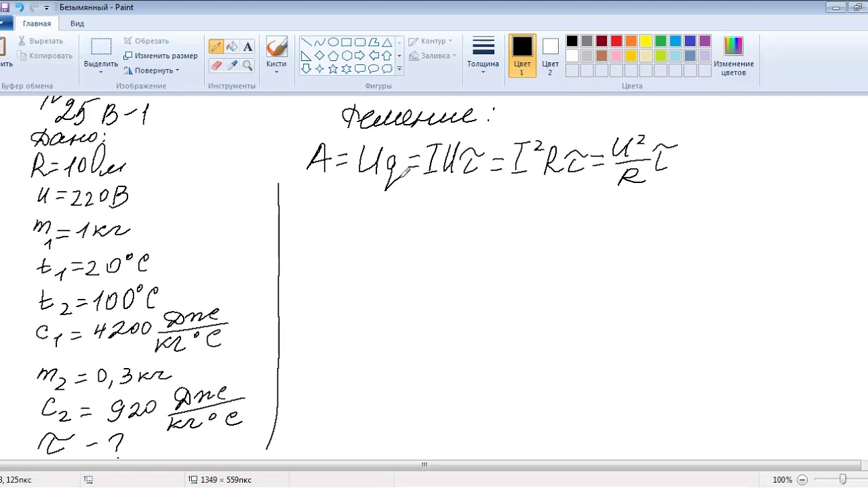The width and height of the screenshot is (868, 488).
Task: Pick the purple color swatch
Action: (x=706, y=41)
